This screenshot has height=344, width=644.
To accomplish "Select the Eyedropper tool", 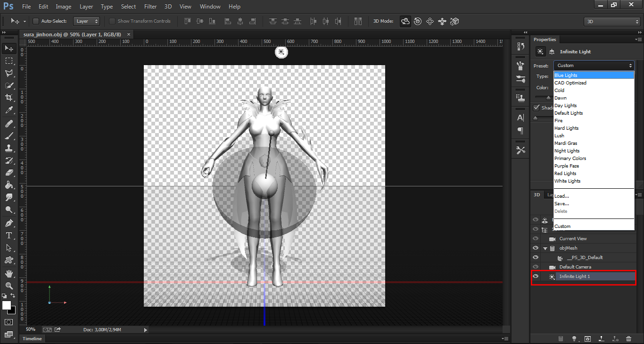I will [9, 110].
